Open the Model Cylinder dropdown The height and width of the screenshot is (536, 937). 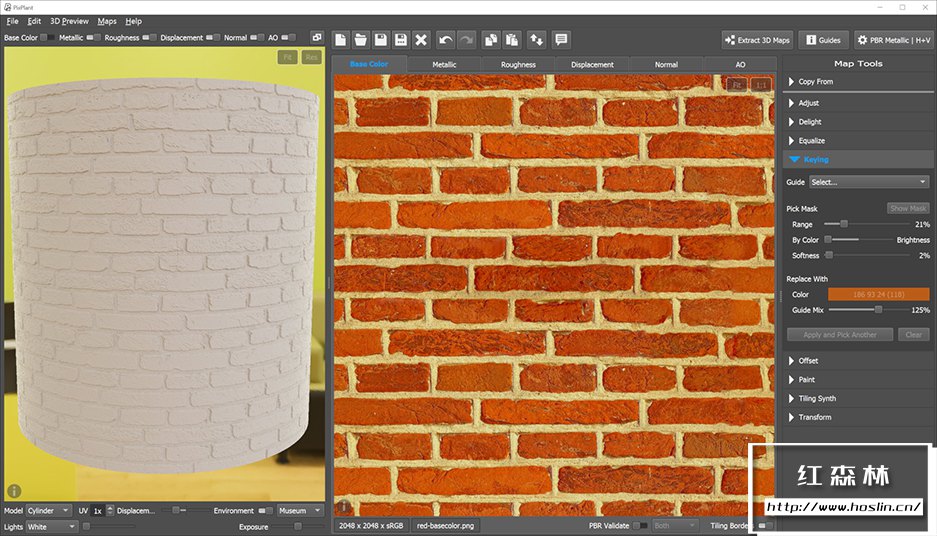[x=48, y=511]
